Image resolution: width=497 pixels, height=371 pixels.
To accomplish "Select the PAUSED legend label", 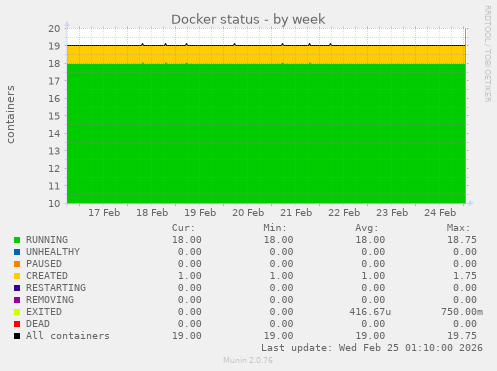I will coord(44,264).
